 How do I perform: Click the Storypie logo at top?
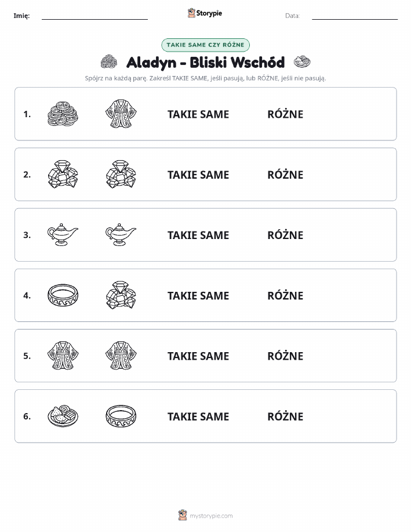pyautogui.click(x=205, y=13)
